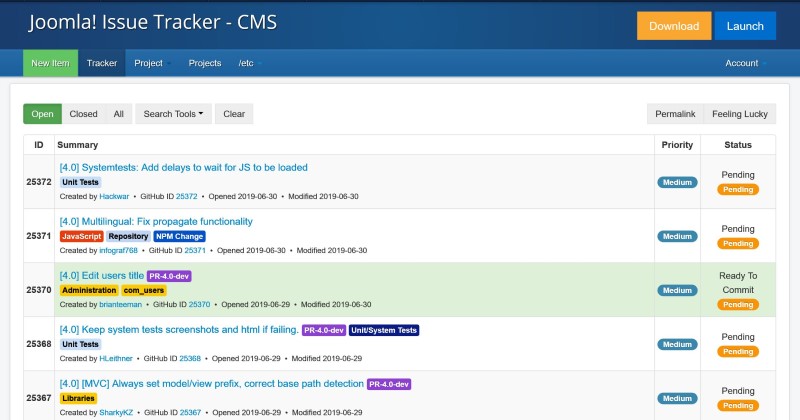Try the Feeling Lucky button
The image size is (800, 420).
740,114
